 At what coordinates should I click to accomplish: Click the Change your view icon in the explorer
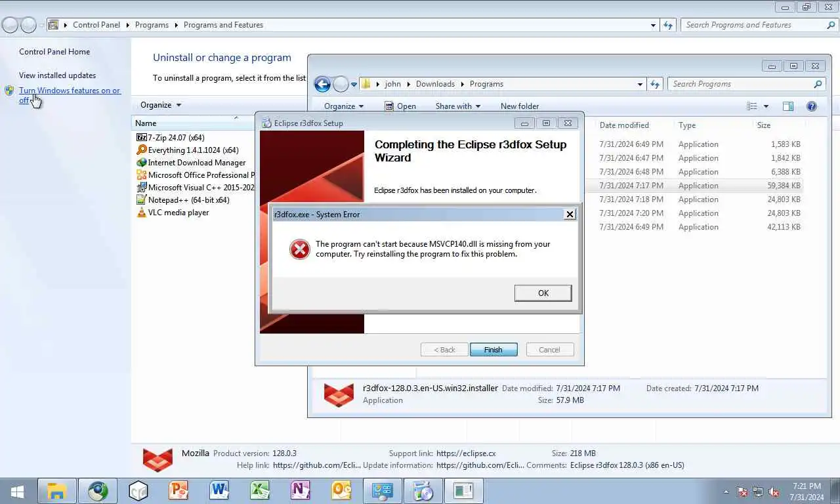coord(752,106)
